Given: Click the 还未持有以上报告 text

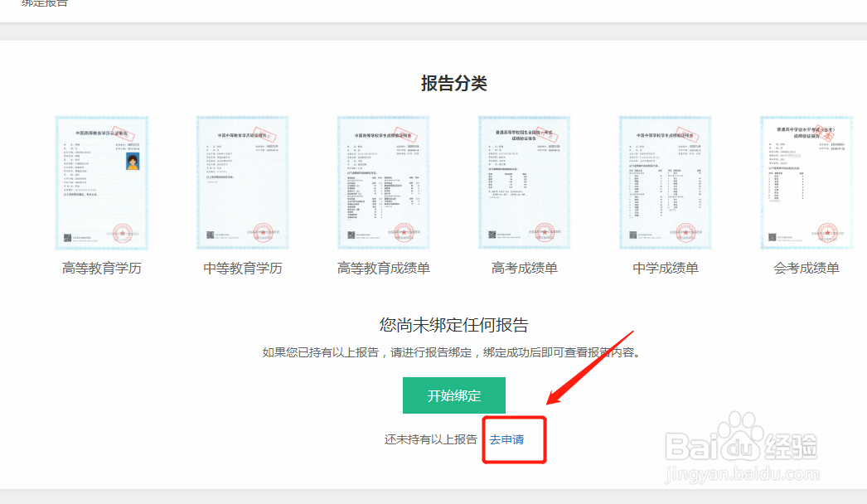Looking at the screenshot, I should pyautogui.click(x=431, y=440).
